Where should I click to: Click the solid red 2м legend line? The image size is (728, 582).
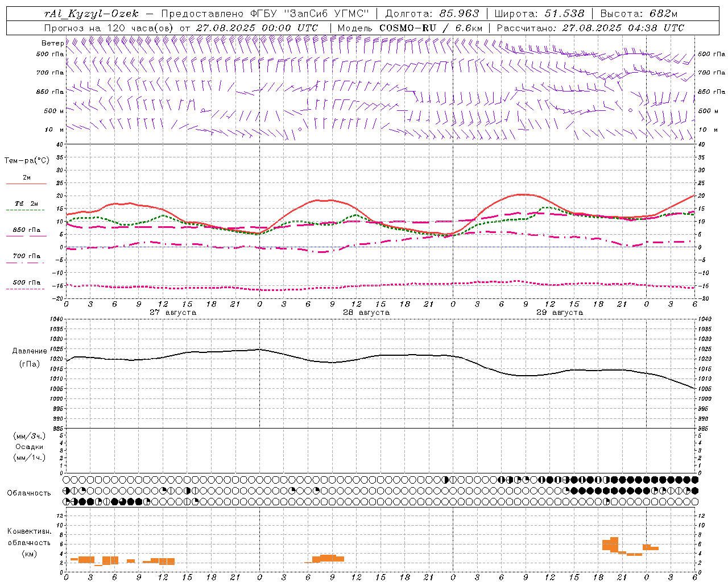pyautogui.click(x=26, y=184)
